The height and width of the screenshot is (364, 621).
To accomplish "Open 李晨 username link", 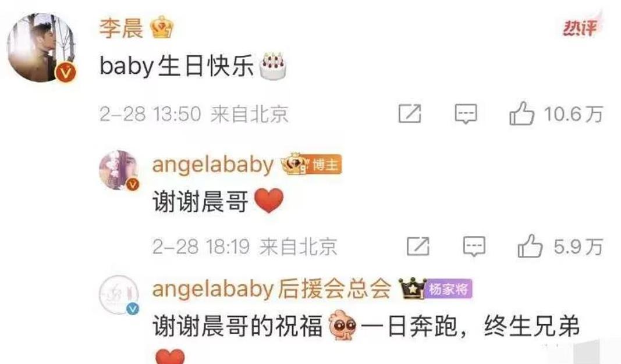I will (121, 28).
